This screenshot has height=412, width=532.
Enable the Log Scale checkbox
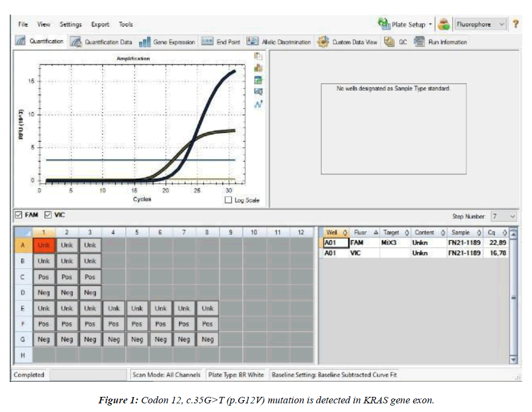(229, 200)
